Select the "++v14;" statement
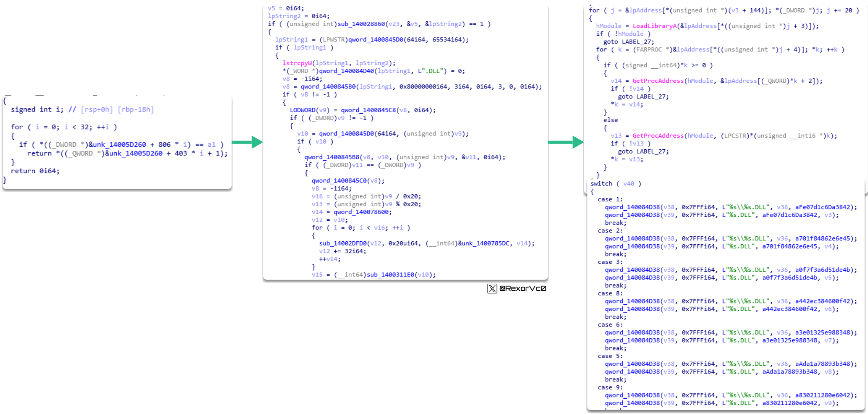 [330, 259]
